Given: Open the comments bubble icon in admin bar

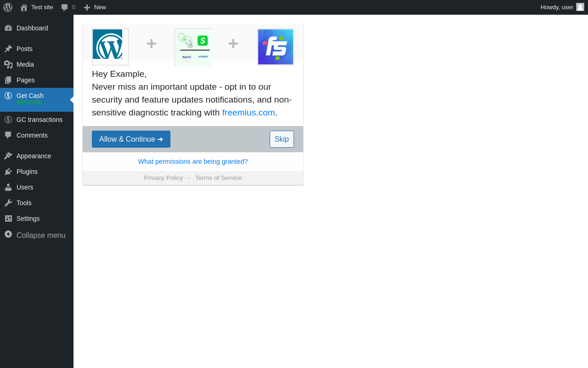Looking at the screenshot, I should tap(65, 7).
